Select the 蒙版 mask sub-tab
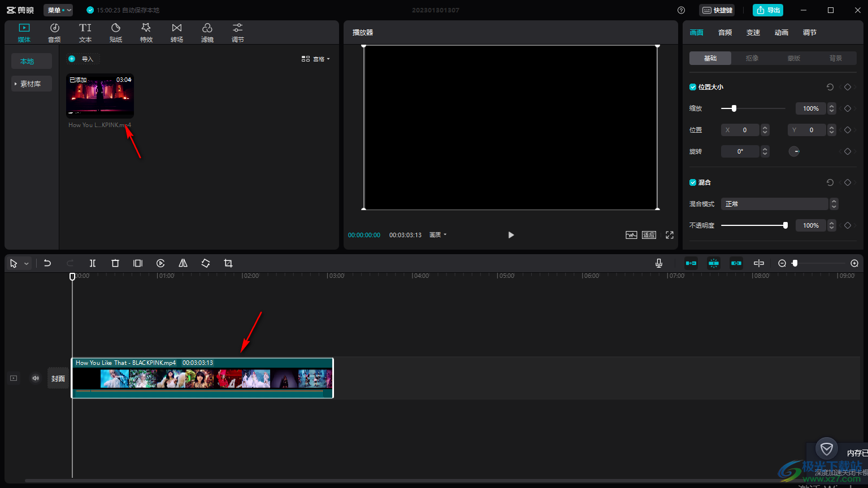The height and width of the screenshot is (488, 868). point(794,58)
